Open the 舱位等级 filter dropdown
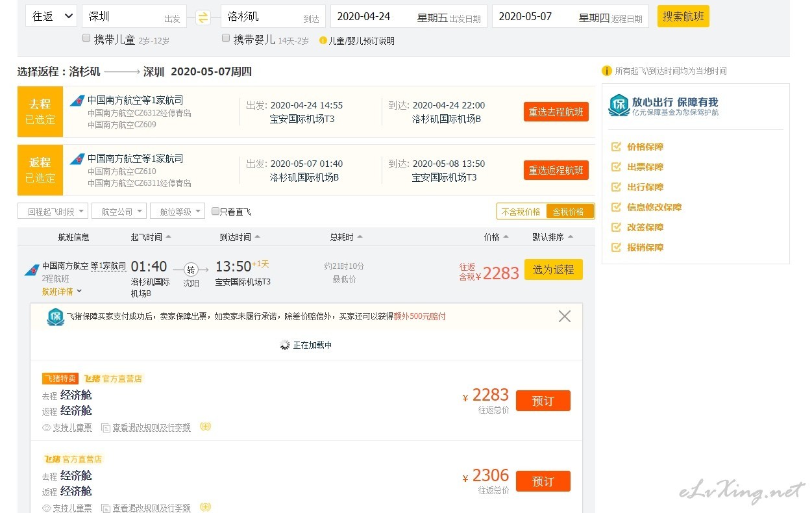The image size is (812, 513). click(178, 211)
